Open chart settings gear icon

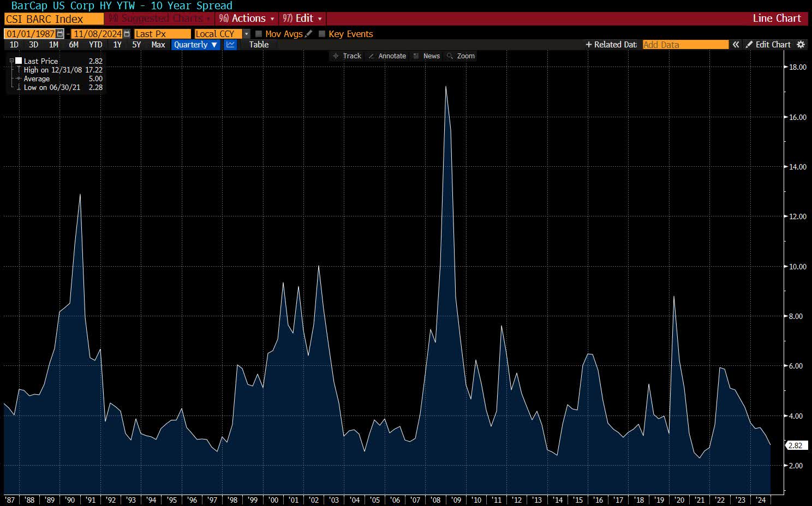(801, 45)
